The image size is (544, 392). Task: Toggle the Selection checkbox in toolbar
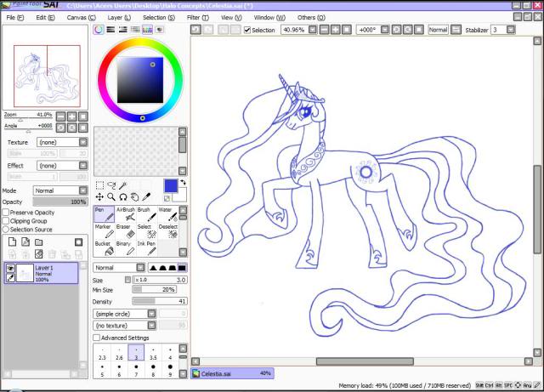247,30
